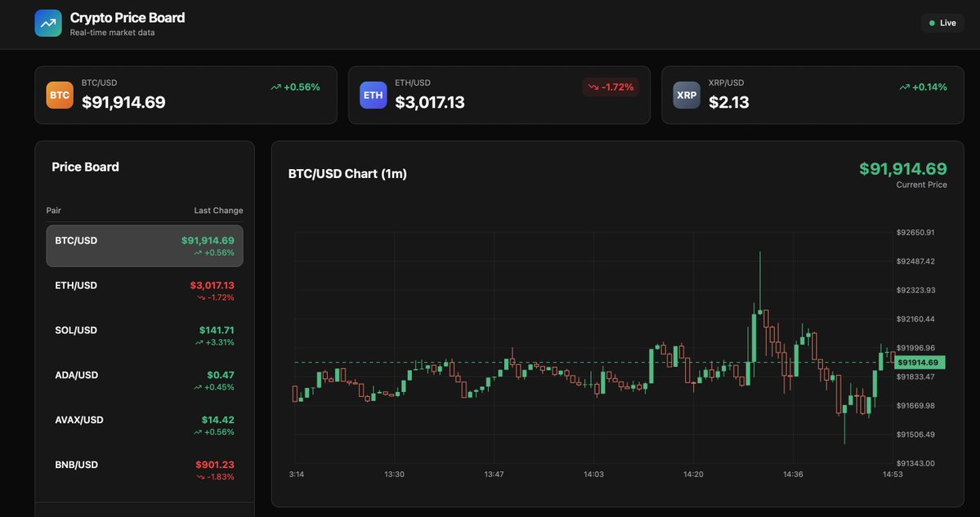Click the uptrend arrow beside ADA/USD change
This screenshot has width=980, height=517.
(x=198, y=386)
